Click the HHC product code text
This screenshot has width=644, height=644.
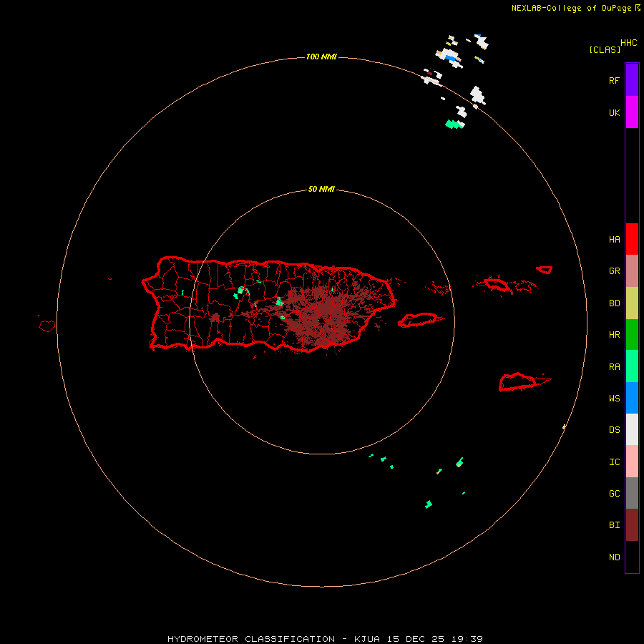pyautogui.click(x=628, y=43)
